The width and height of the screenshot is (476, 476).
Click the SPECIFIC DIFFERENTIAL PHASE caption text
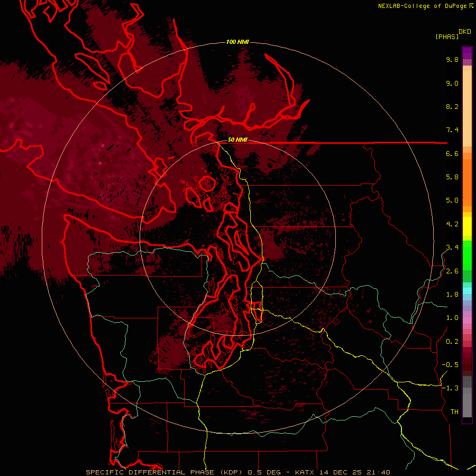point(150,472)
